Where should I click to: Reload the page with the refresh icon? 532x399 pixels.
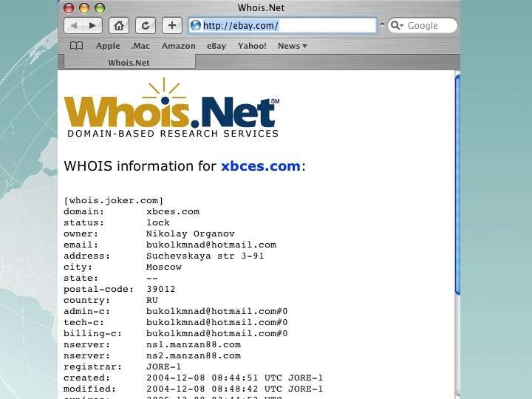pos(146,25)
